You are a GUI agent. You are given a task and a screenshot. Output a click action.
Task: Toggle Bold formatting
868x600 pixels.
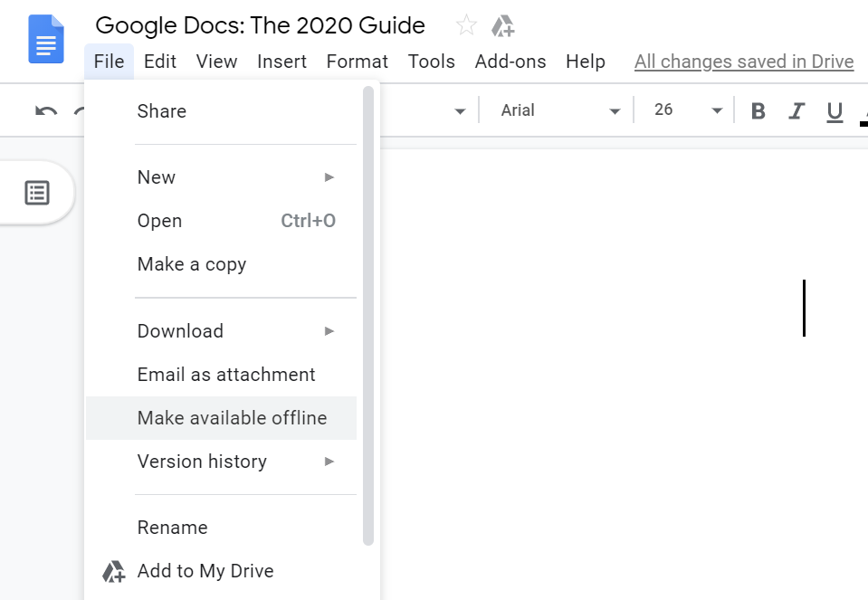click(x=758, y=110)
